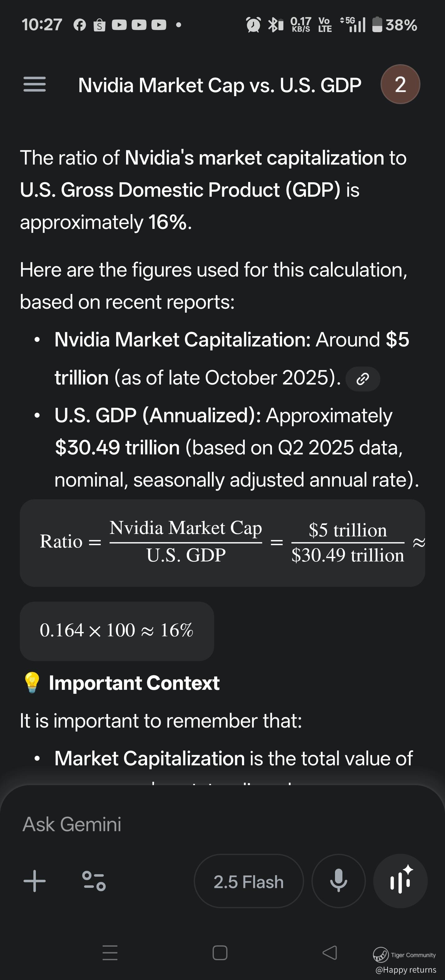
Task: Start Gemini Live with the sparkle bars icon
Action: 400,881
